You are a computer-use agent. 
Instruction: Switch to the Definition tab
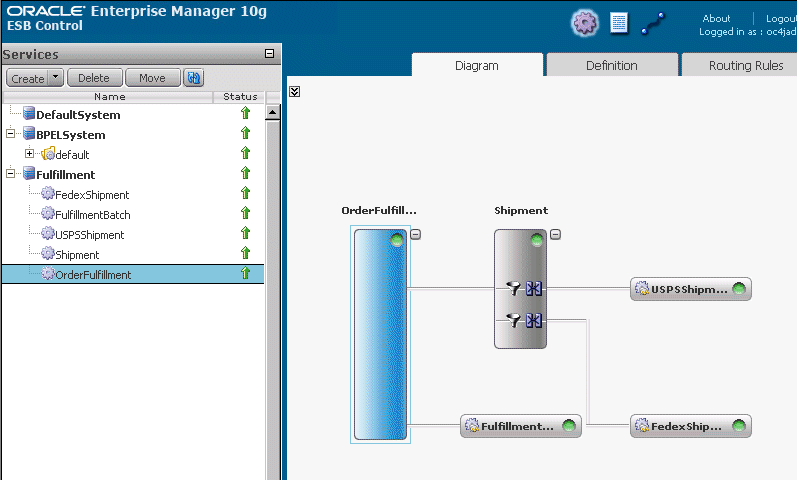[611, 65]
